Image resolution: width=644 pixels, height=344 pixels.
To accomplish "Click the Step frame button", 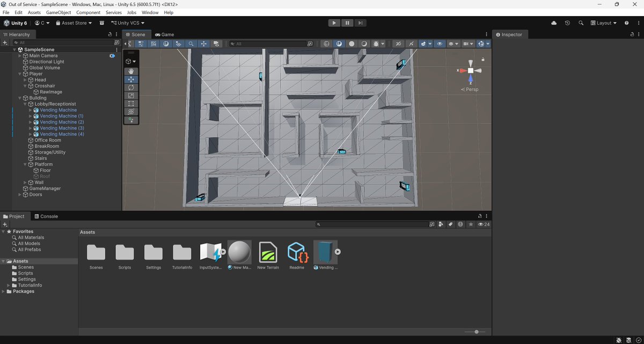I will [361, 23].
